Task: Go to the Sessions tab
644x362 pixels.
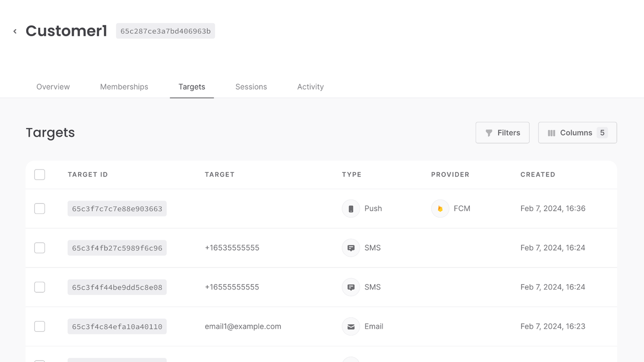Action: pos(251,87)
